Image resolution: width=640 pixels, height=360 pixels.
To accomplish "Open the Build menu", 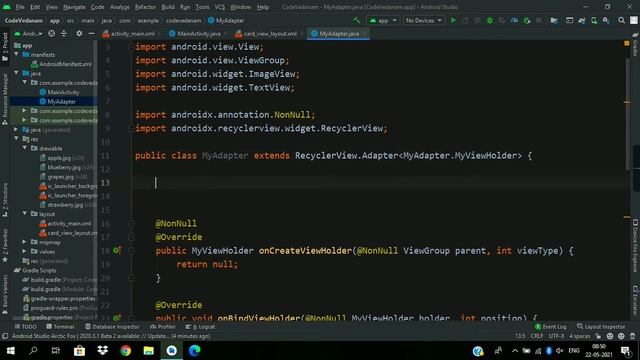I will click(168, 7).
